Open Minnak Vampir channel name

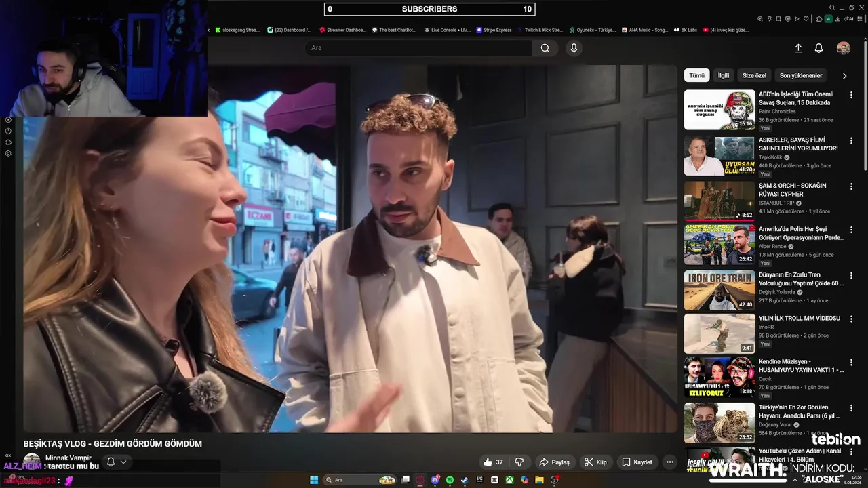[x=68, y=458]
